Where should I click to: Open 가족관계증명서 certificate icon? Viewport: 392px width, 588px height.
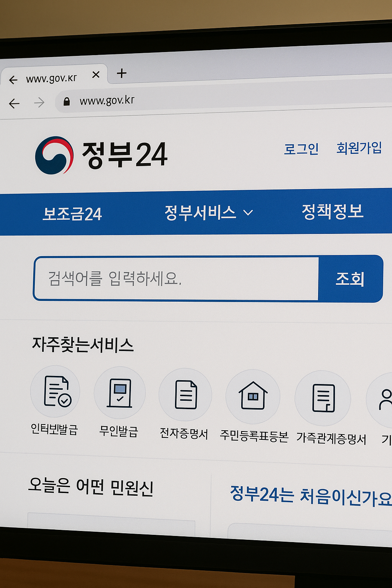(x=323, y=398)
